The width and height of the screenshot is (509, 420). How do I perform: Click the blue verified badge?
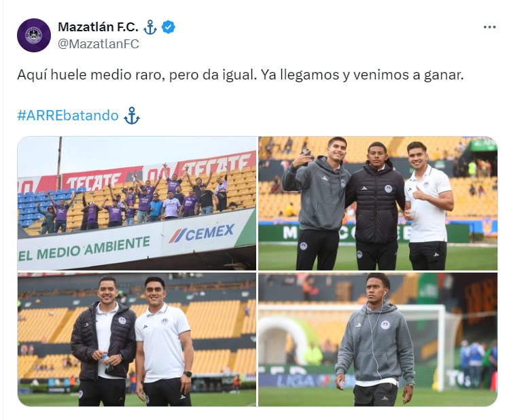[x=169, y=27]
